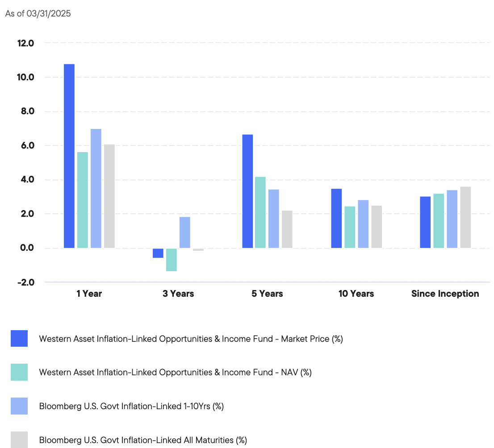Click the light blue bar above 10 Years
Screen dimensions: 494x448
pos(363,223)
